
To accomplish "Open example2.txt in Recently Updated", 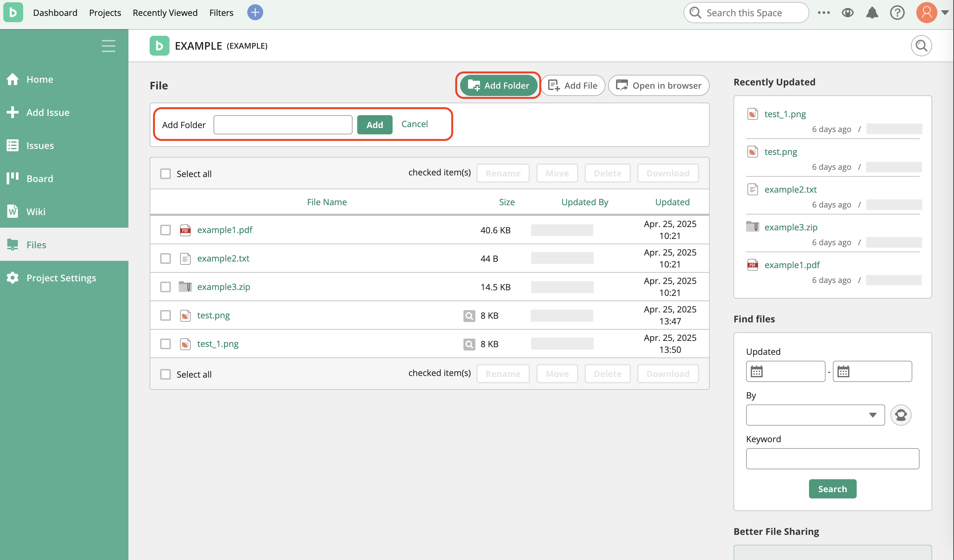I will click(x=790, y=189).
